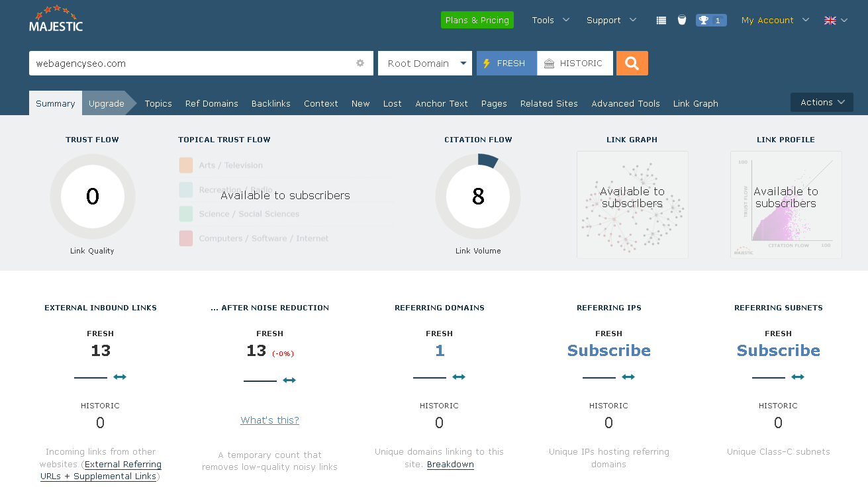Screen dimensions: 868x497
Task: Open the Actions dropdown
Action: coord(822,102)
